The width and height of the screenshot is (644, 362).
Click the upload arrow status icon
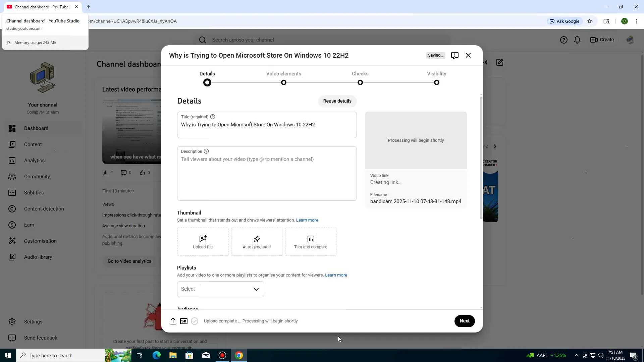173,321
